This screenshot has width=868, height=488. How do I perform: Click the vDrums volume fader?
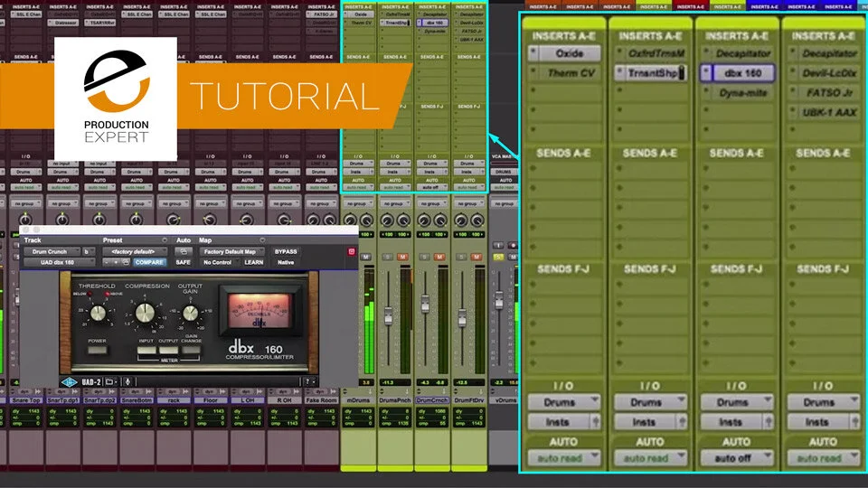(499, 300)
